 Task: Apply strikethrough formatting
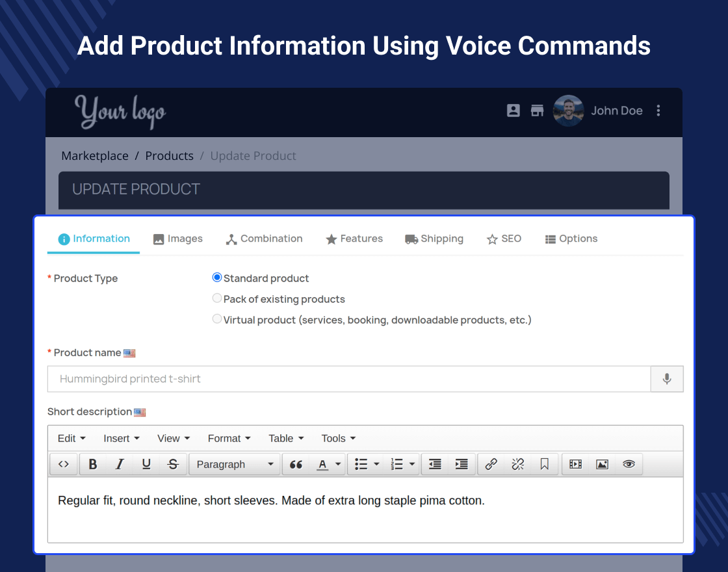[173, 464]
